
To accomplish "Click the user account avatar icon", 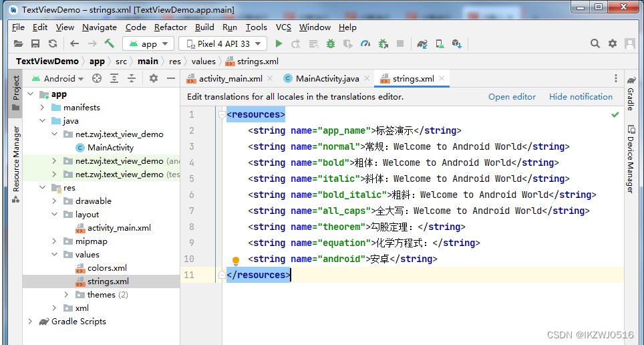I will pos(629,43).
